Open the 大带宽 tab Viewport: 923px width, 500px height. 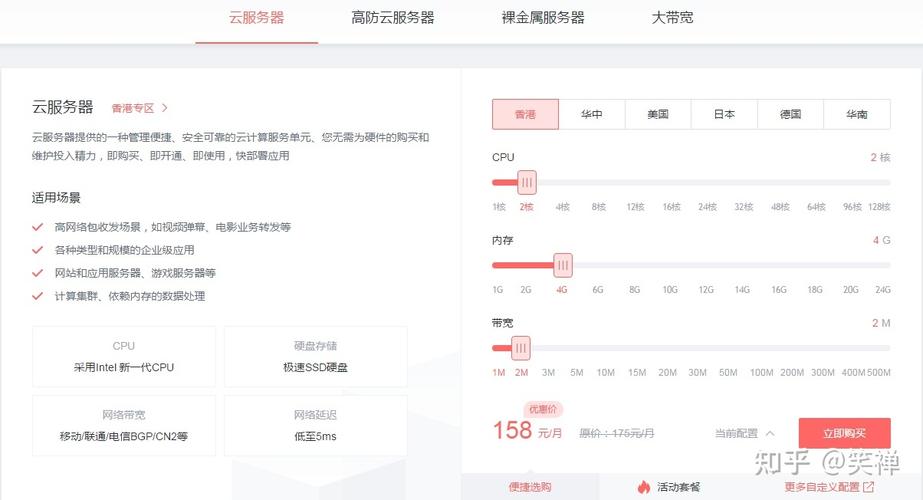672,18
